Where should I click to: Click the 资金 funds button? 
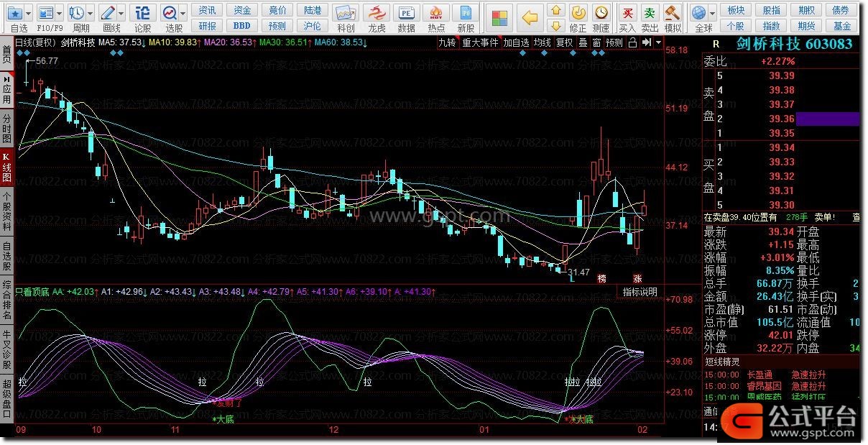click(243, 10)
